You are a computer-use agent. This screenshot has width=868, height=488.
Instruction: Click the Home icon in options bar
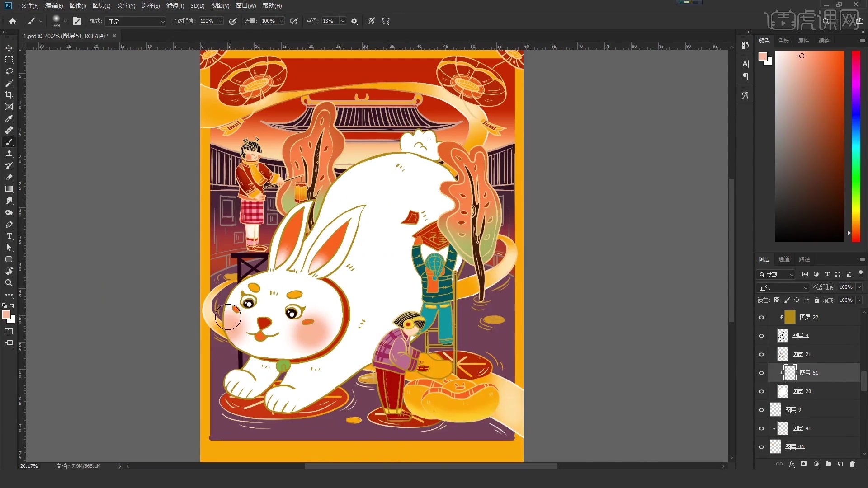point(13,21)
